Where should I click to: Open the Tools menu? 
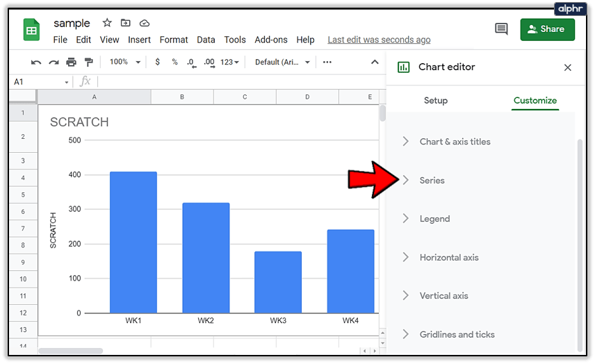(x=234, y=40)
